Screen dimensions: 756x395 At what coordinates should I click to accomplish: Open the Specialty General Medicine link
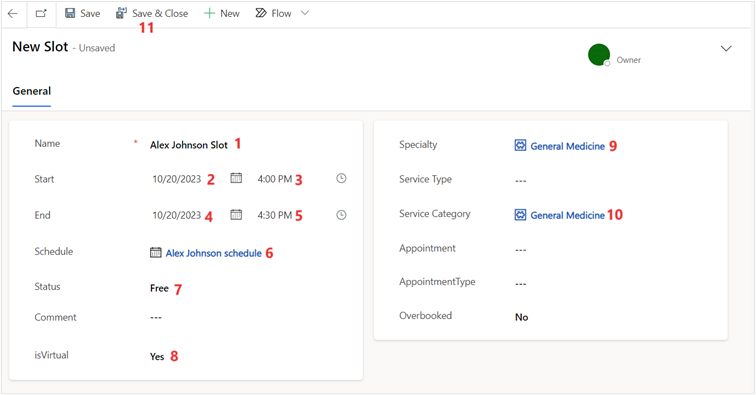point(567,146)
